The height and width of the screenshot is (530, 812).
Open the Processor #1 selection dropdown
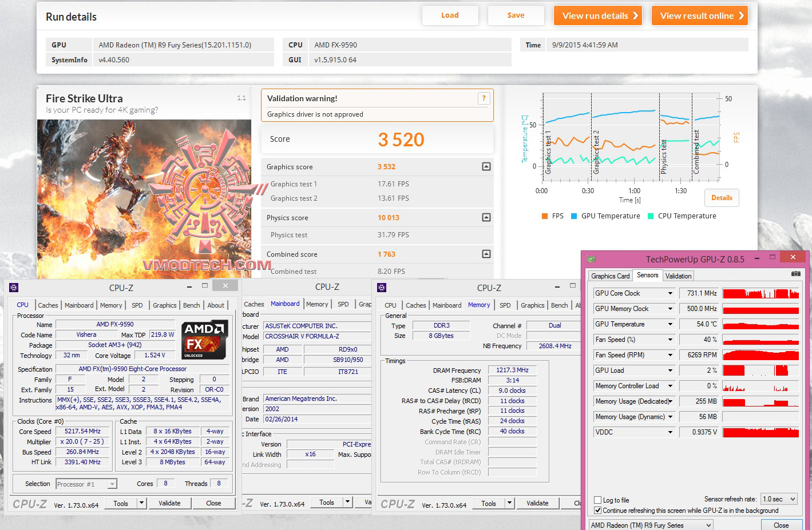coord(86,484)
